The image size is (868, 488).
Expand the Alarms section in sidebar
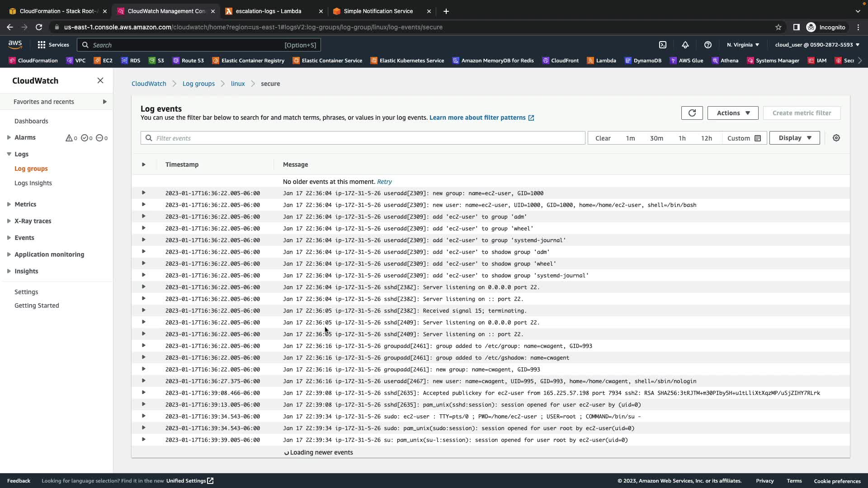[9, 137]
